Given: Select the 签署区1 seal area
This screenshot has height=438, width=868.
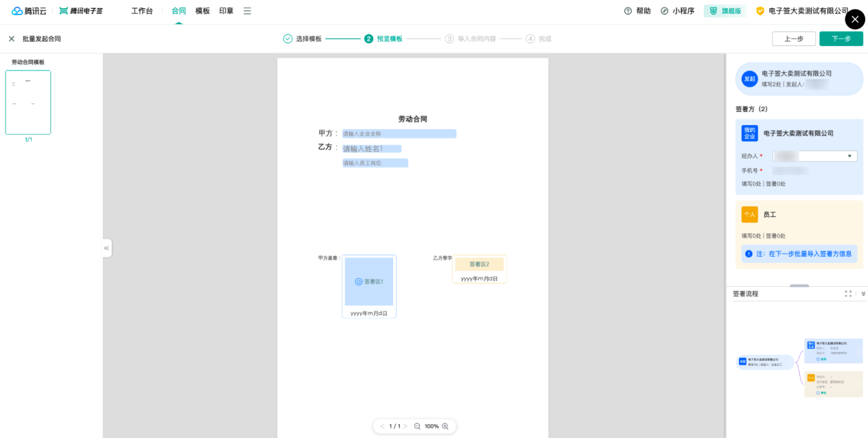Looking at the screenshot, I should [369, 281].
